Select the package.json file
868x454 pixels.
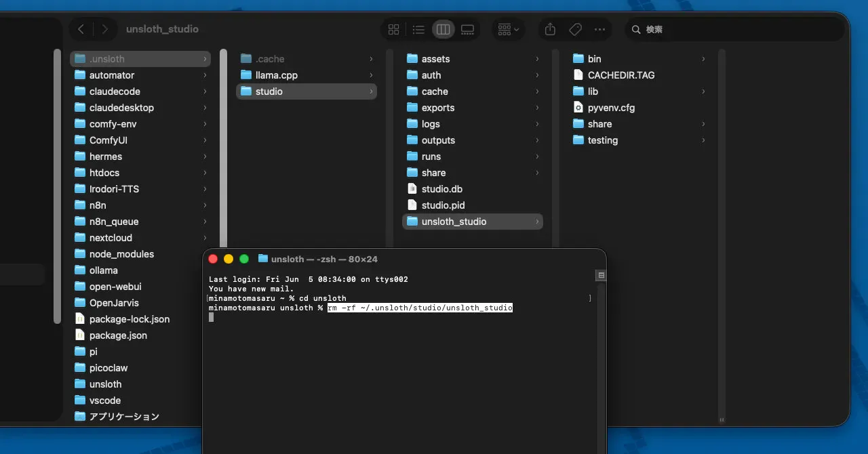coord(136,335)
